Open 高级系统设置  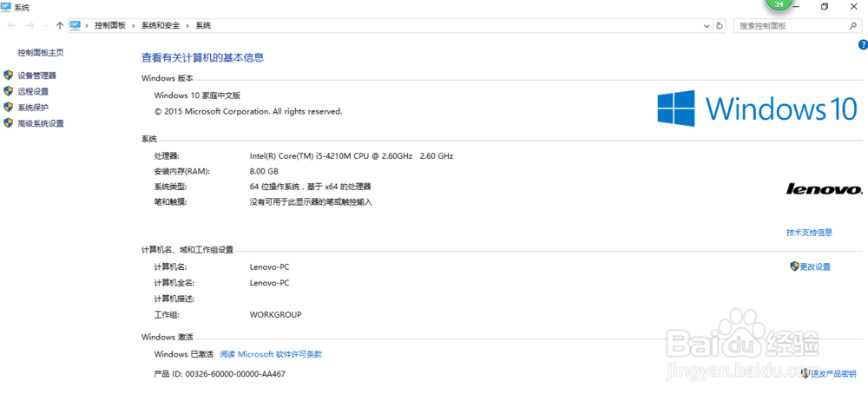click(x=41, y=123)
